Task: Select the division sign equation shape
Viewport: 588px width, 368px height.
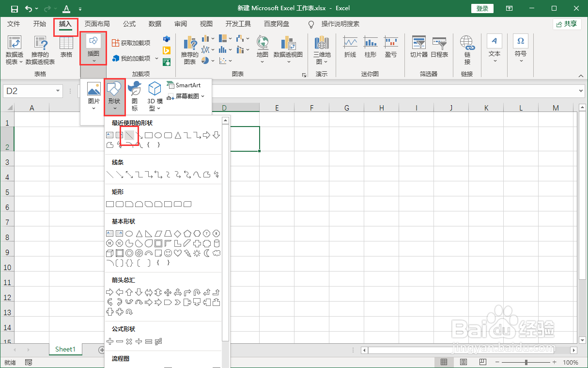Action: [139, 342]
